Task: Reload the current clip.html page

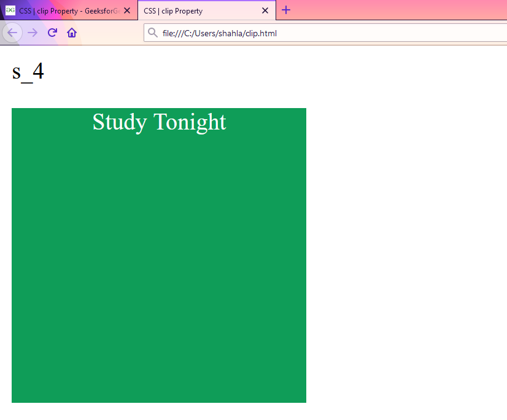Action: point(52,33)
